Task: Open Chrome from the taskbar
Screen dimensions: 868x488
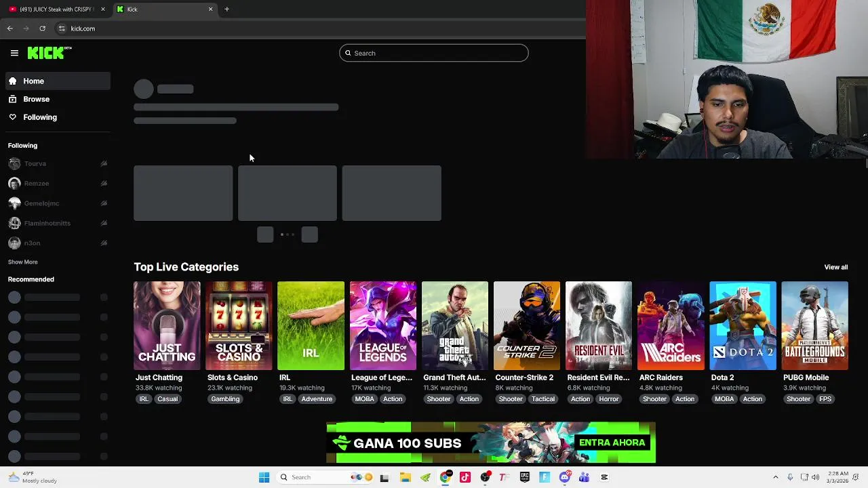Action: click(x=445, y=477)
